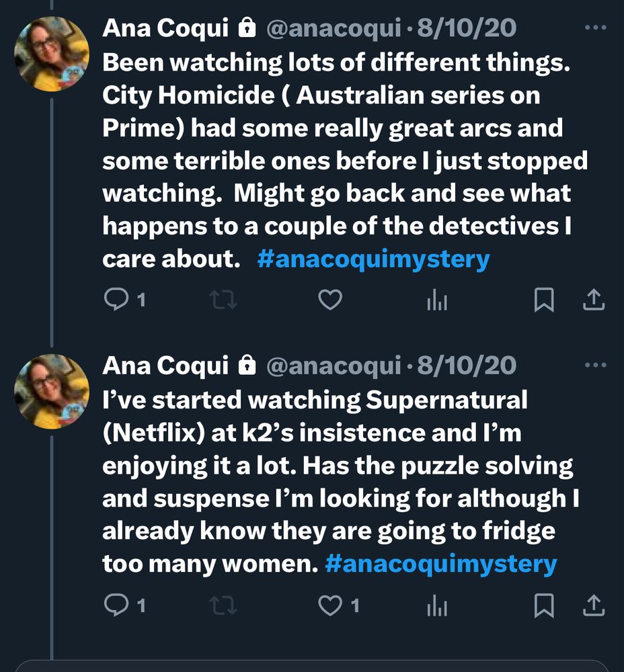624x672 pixels.
Task: Open Ana Coqui avatar on second tweet
Action: pyautogui.click(x=52, y=391)
